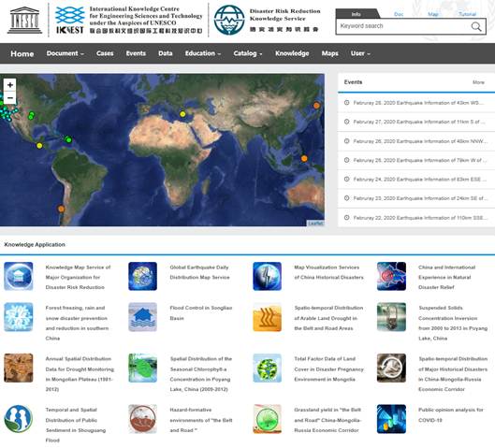Zoom out on the world map

coord(10,98)
